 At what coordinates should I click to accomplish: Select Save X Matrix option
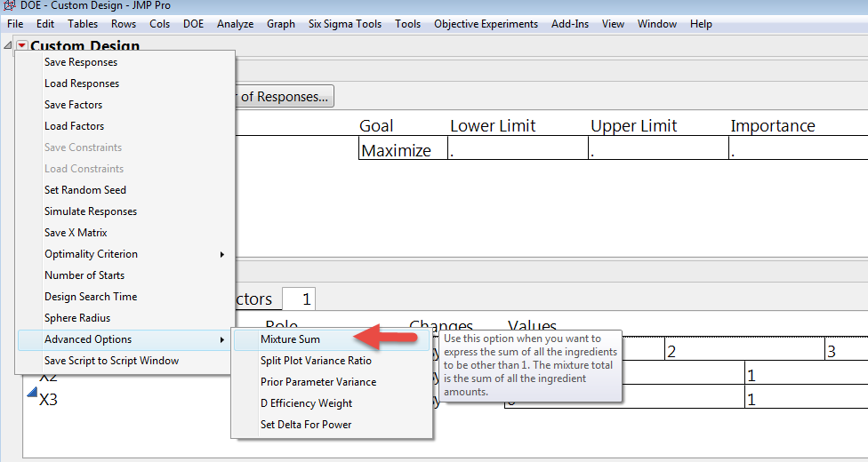tap(126, 233)
